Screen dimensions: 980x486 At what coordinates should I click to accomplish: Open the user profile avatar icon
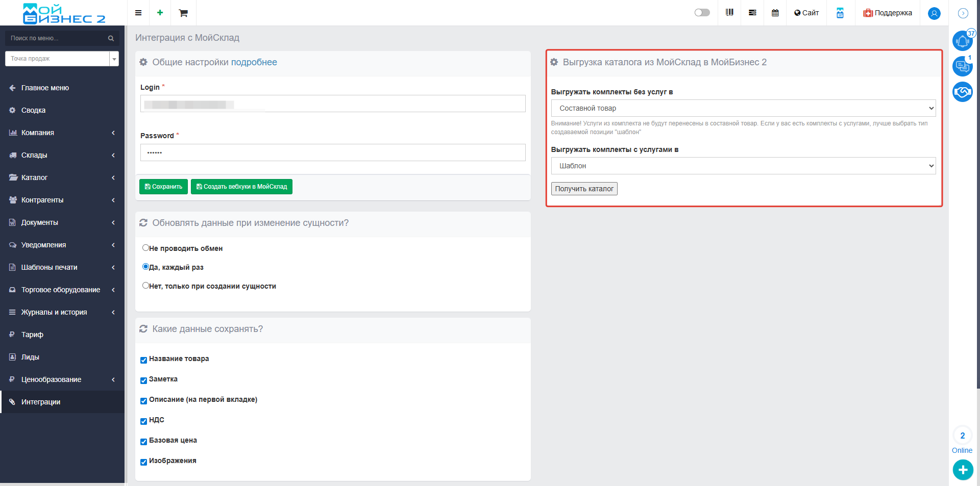[934, 13]
